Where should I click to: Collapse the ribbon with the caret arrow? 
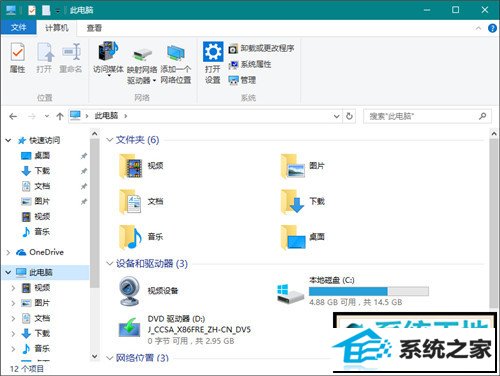(478, 28)
